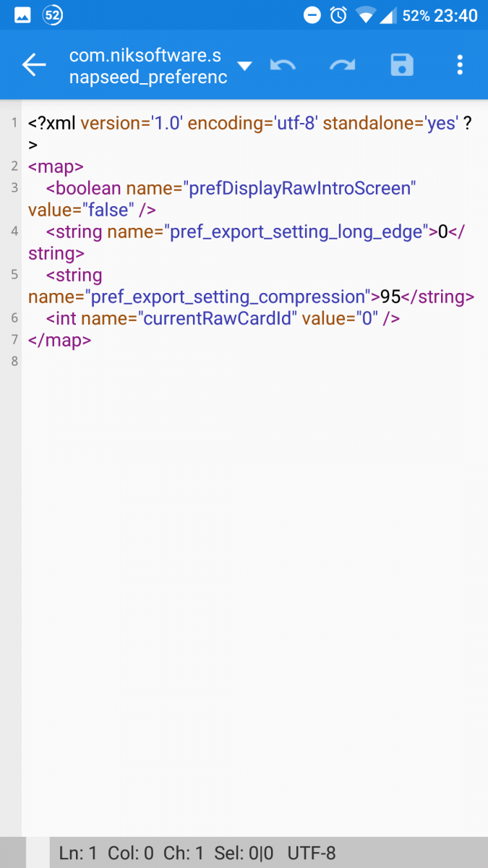This screenshot has height=868, width=488.
Task: Click the redo arrow icon
Action: tap(342, 65)
